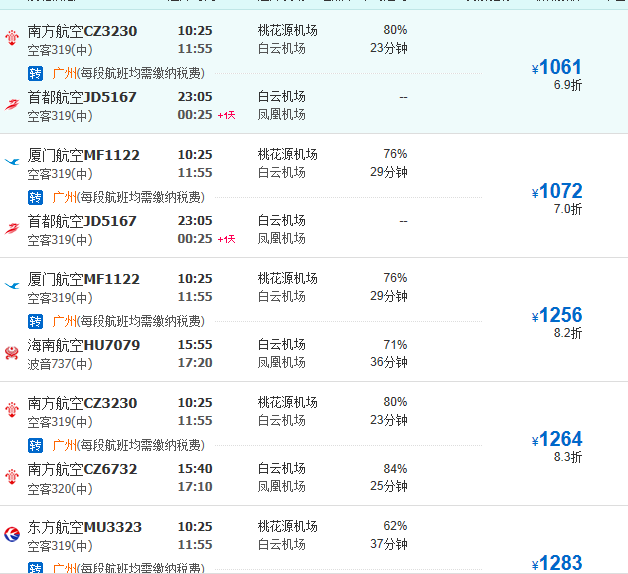Click 80% on-time rate in ¥1061 itinerary

click(395, 30)
